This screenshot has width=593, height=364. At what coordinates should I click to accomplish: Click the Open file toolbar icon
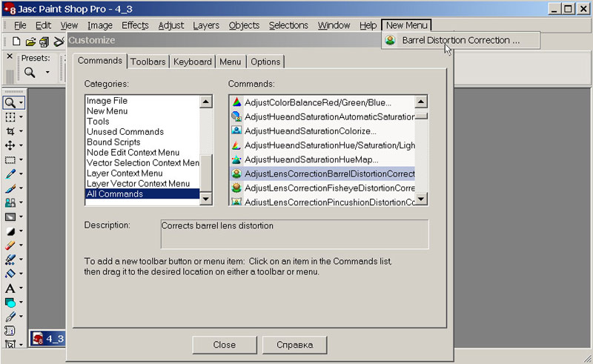[x=30, y=42]
